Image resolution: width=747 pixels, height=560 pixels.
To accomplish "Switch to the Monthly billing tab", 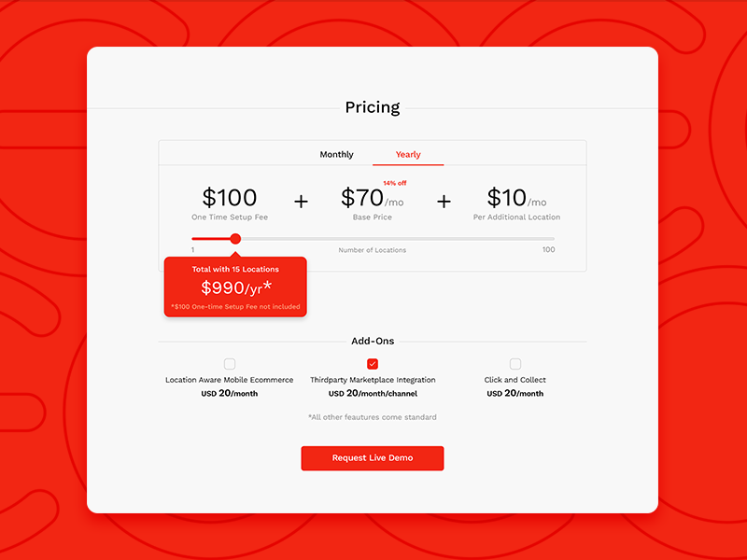I will [336, 154].
